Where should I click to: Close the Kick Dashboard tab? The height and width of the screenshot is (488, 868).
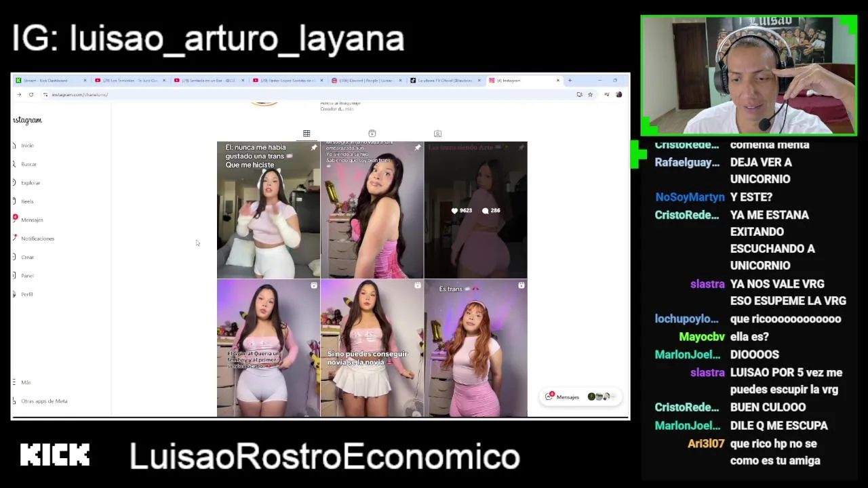pos(85,81)
